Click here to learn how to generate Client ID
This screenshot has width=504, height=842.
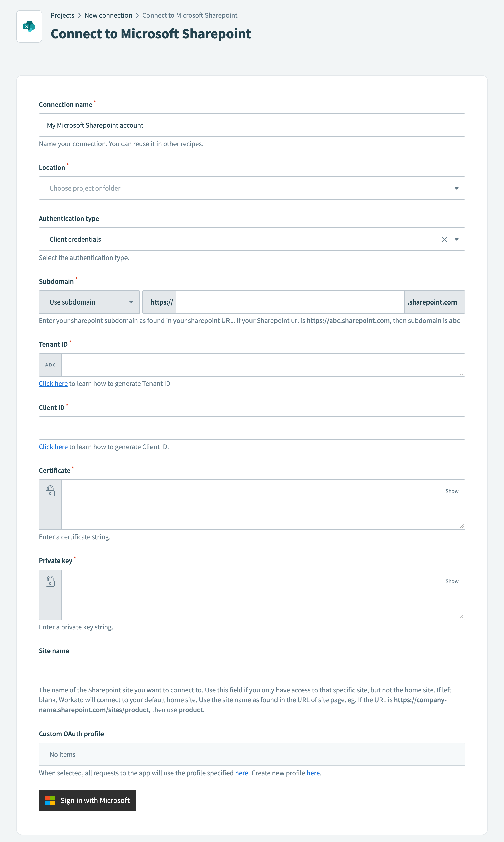(x=53, y=447)
